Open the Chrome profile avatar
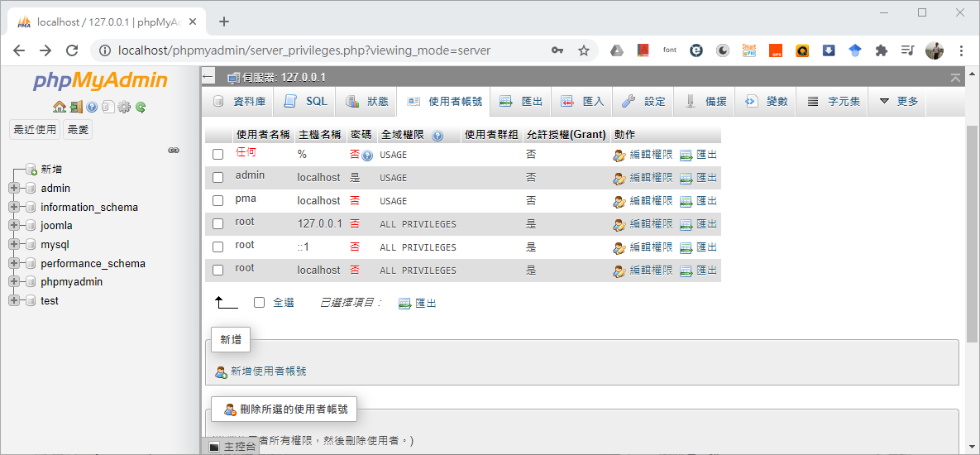Image resolution: width=980 pixels, height=455 pixels. pyautogui.click(x=935, y=50)
